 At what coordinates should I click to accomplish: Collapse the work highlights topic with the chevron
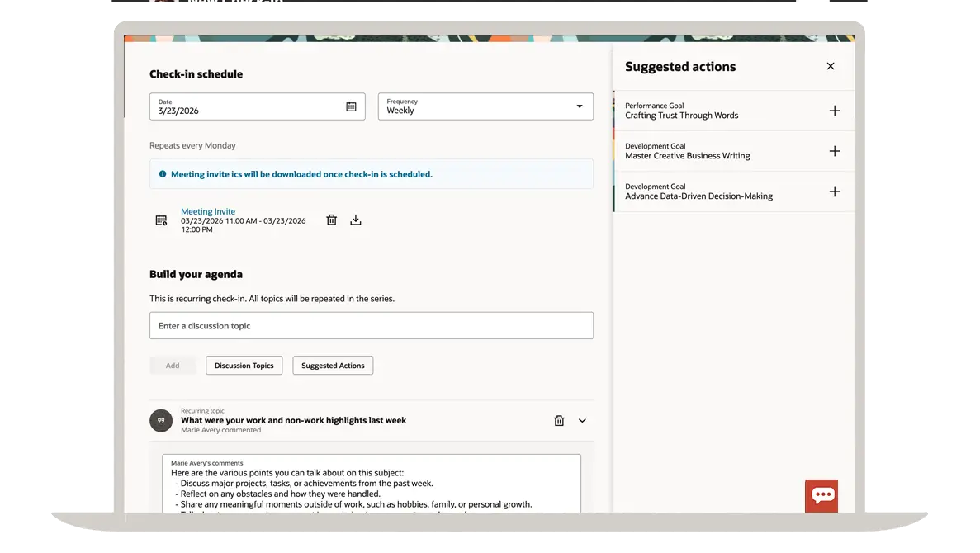click(582, 421)
